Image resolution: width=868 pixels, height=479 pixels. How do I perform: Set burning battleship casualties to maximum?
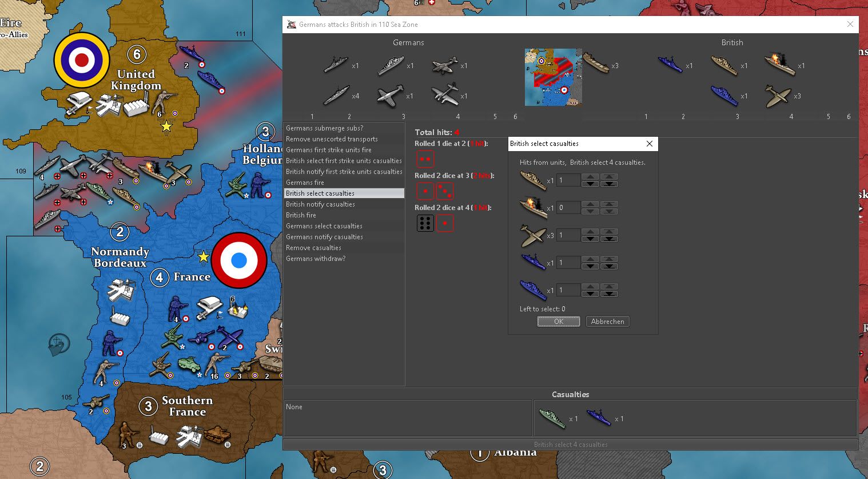click(x=609, y=204)
